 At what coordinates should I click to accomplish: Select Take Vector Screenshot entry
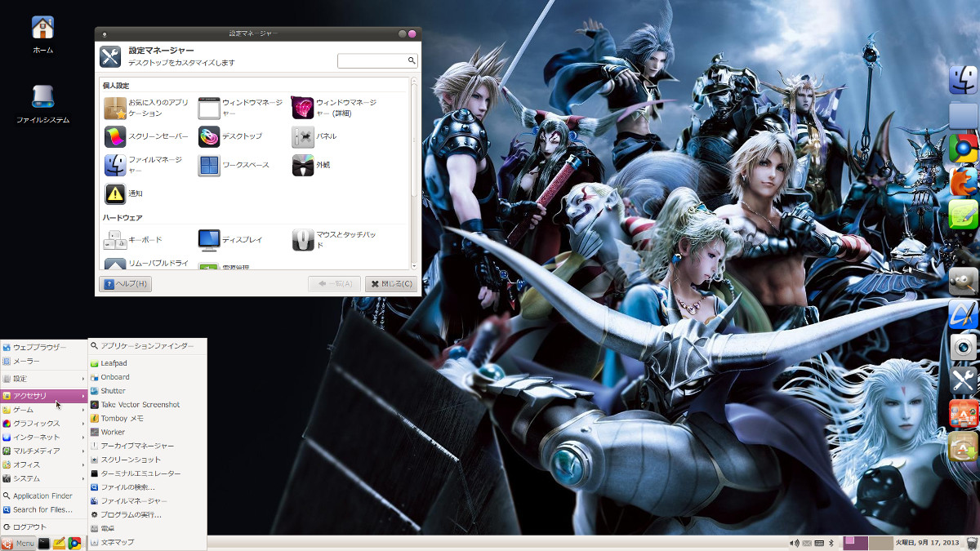pyautogui.click(x=147, y=405)
